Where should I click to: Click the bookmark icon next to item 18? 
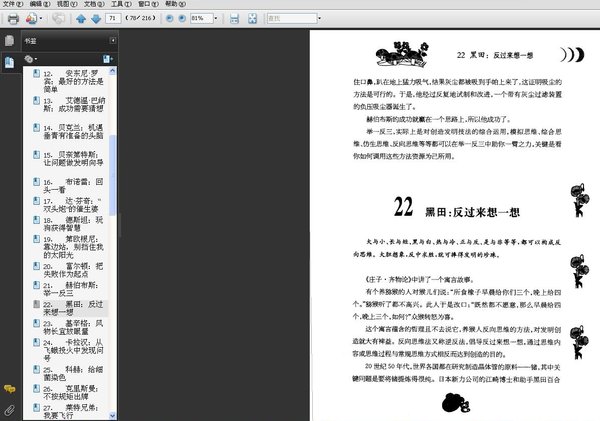36,220
